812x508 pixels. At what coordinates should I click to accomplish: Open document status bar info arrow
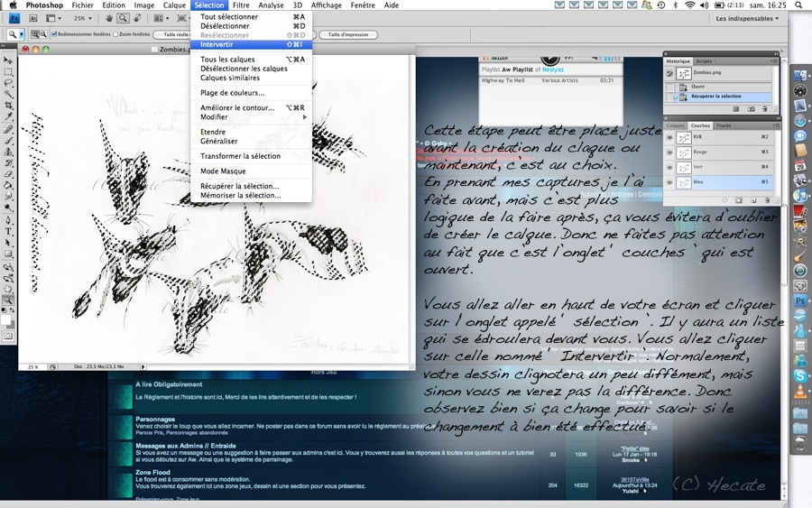coord(143,366)
